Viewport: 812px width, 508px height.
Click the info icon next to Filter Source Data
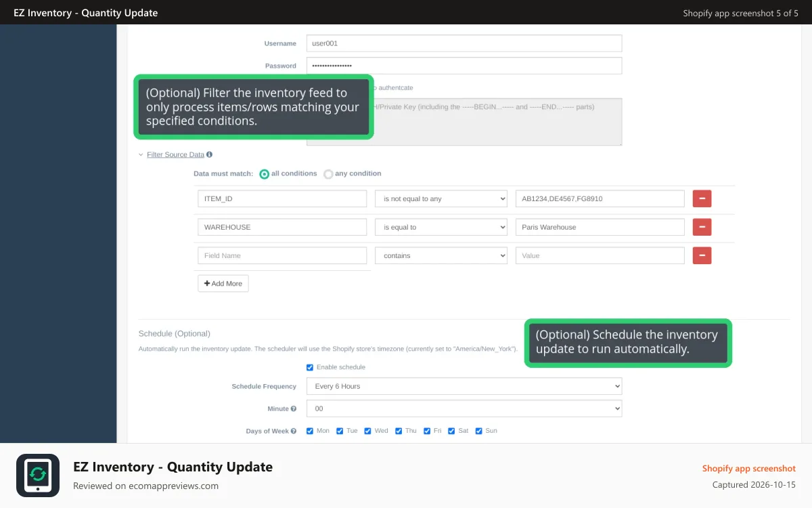click(209, 154)
